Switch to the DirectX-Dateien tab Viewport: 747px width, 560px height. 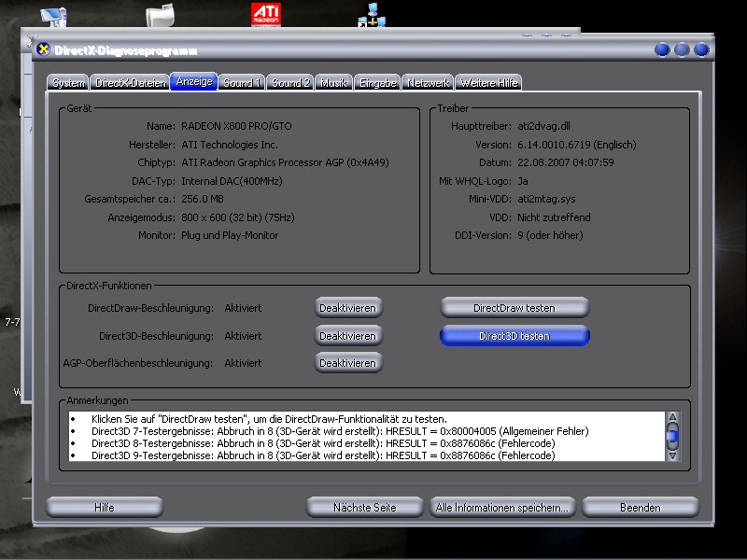(x=130, y=83)
